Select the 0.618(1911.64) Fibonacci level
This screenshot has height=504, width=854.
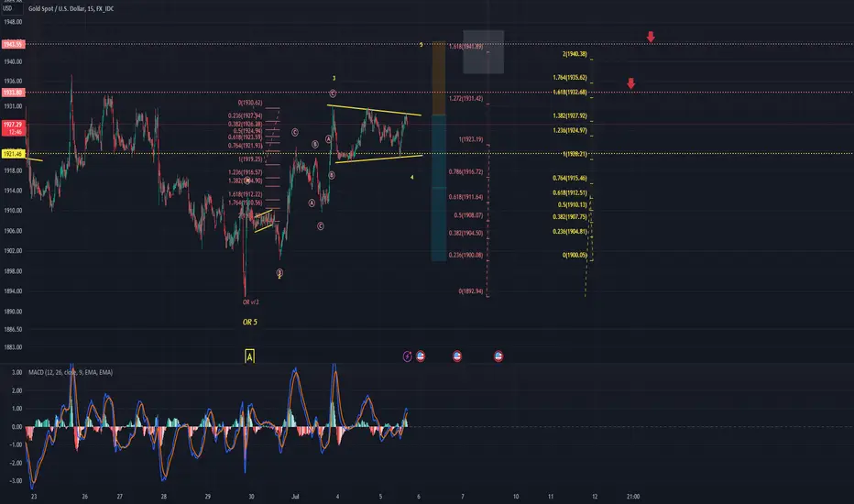click(465, 197)
